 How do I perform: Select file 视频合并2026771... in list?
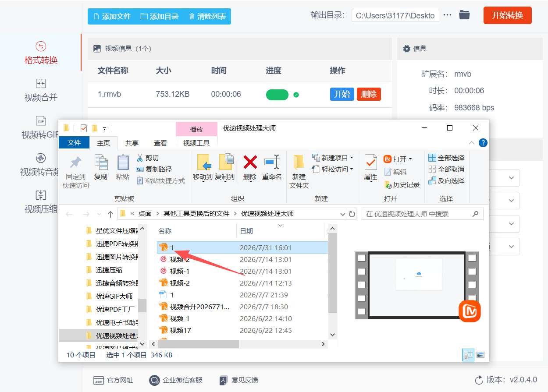(199, 307)
